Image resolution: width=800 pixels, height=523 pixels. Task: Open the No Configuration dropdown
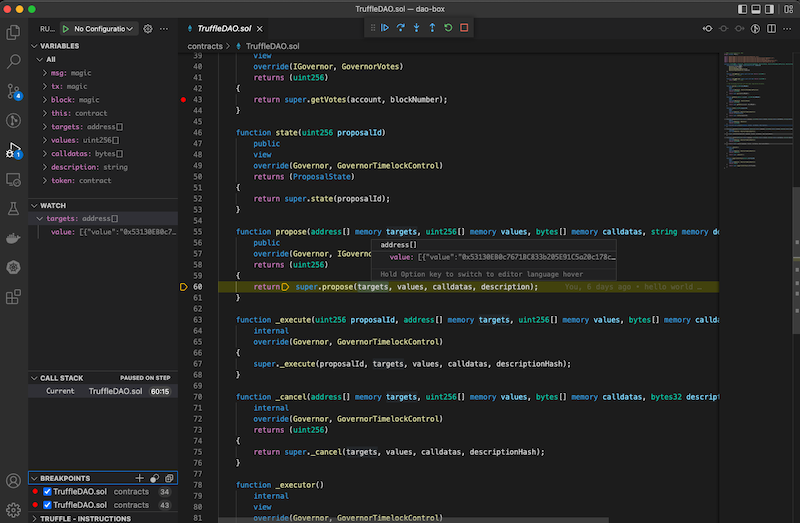[x=104, y=29]
